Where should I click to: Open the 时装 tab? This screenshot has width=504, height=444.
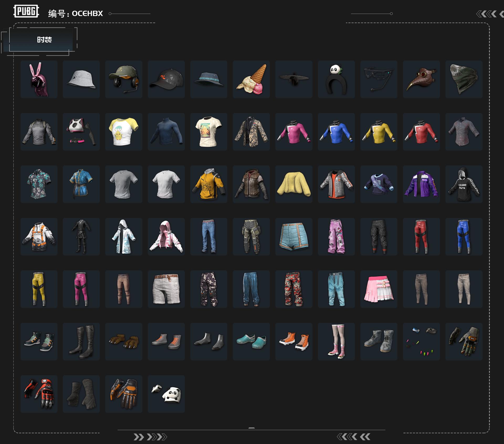pyautogui.click(x=41, y=40)
